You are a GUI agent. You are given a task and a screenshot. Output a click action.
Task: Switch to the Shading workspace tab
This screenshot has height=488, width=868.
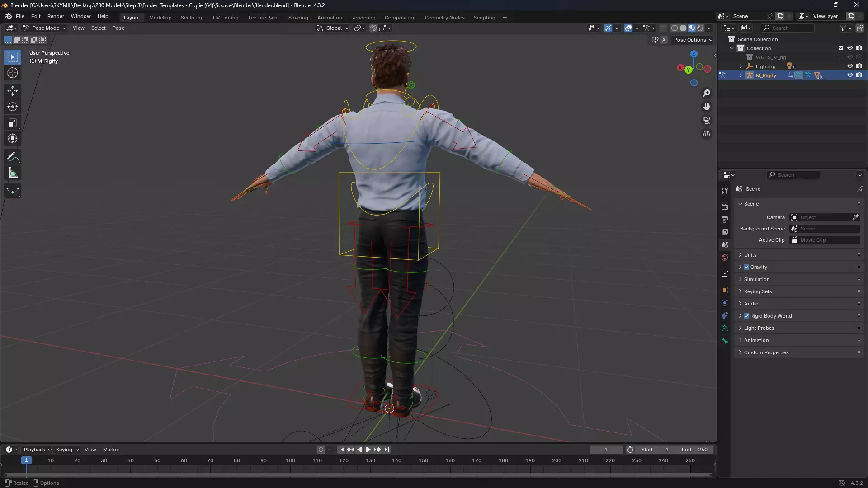(298, 18)
